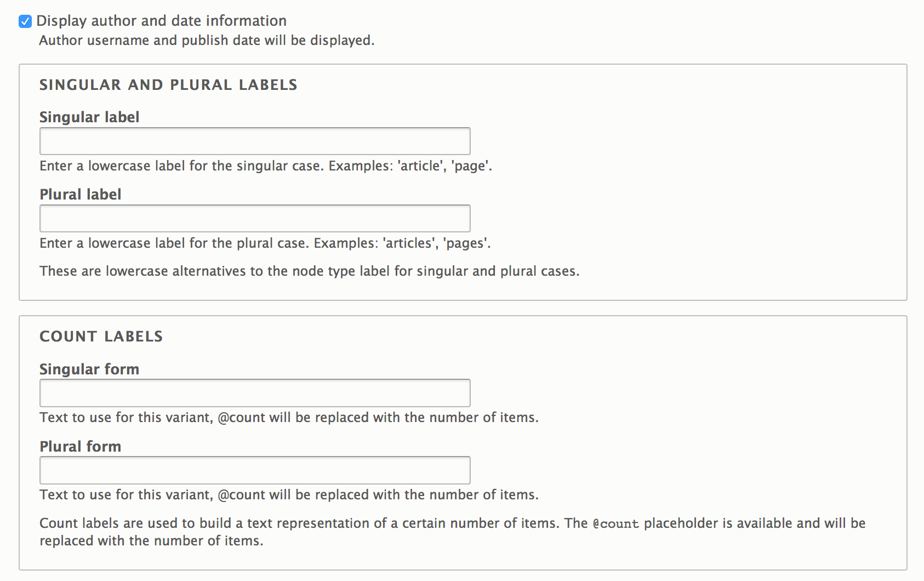Click the 'Singular form' field heading
This screenshot has width=924, height=581.
click(89, 369)
